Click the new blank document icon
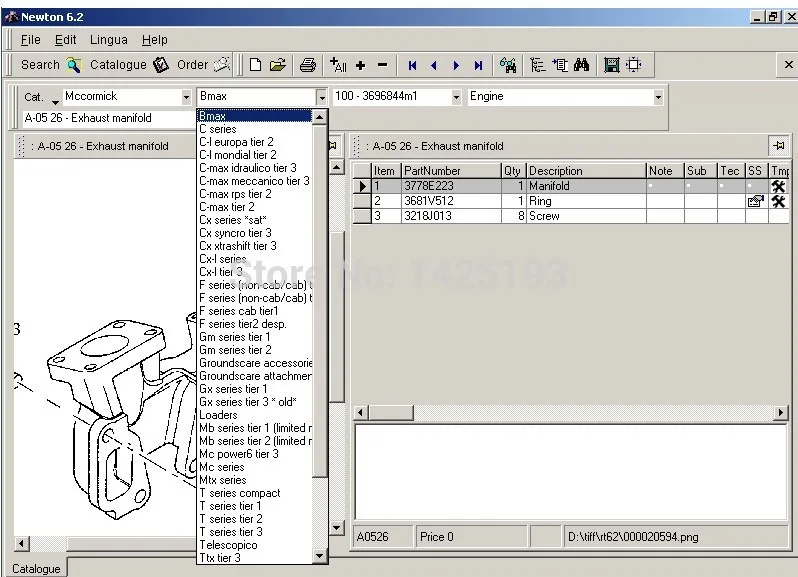 point(256,65)
